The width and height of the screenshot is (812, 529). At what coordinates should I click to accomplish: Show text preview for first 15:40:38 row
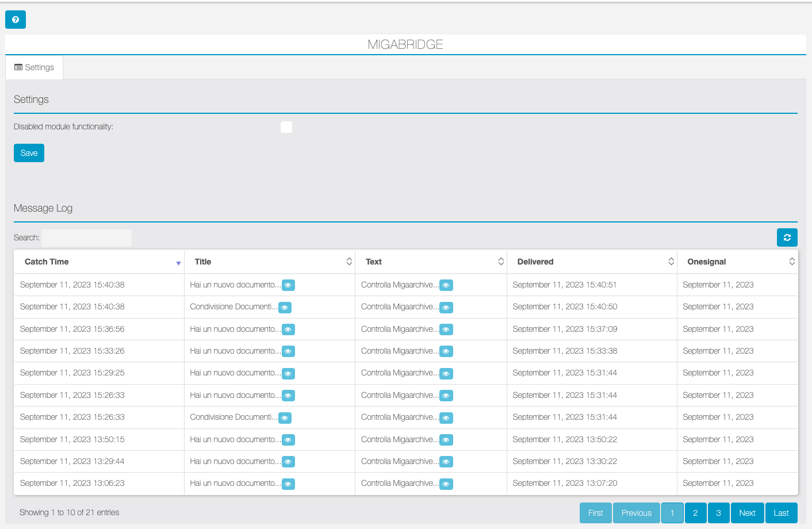pos(446,285)
